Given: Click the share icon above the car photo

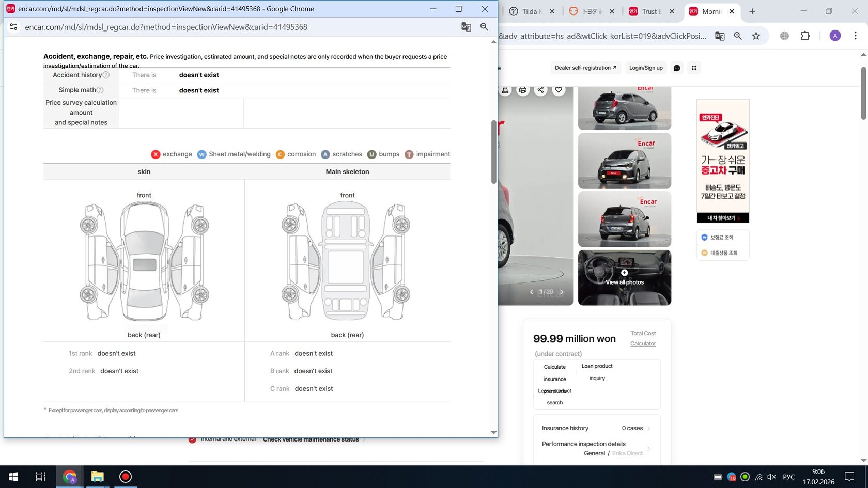Looking at the screenshot, I should click(x=540, y=90).
